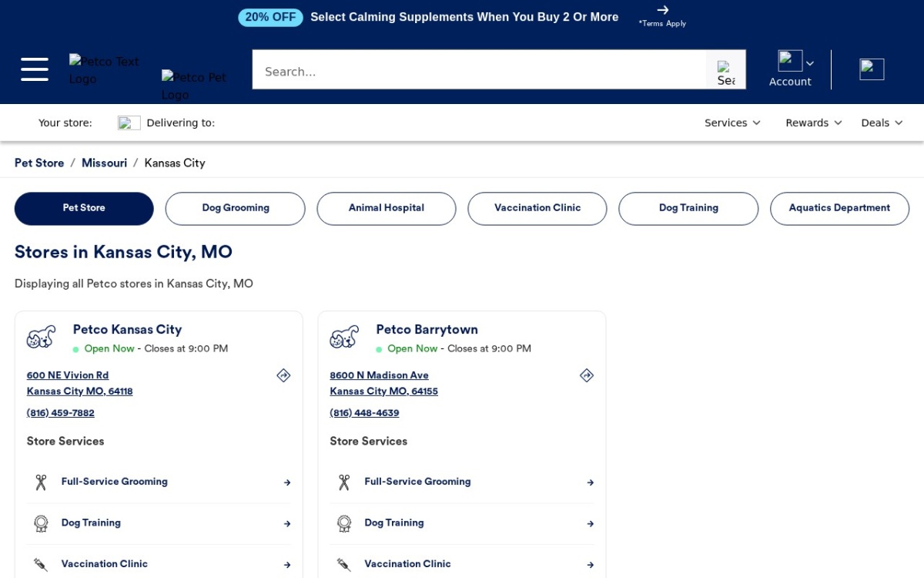Click Delivering to label
924x578 pixels.
tap(180, 123)
